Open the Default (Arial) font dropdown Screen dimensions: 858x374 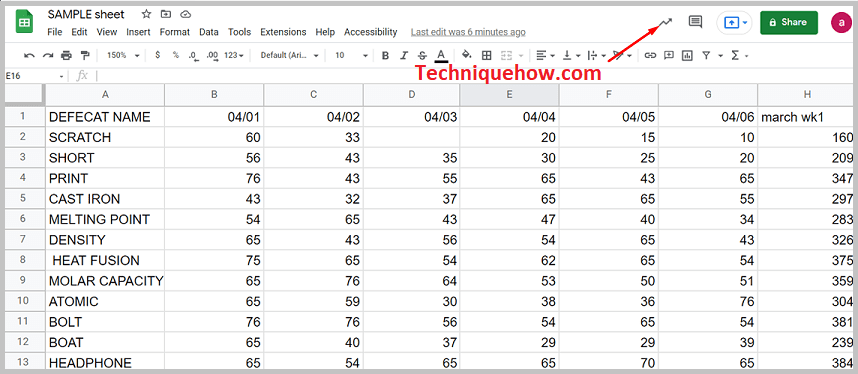(x=289, y=55)
